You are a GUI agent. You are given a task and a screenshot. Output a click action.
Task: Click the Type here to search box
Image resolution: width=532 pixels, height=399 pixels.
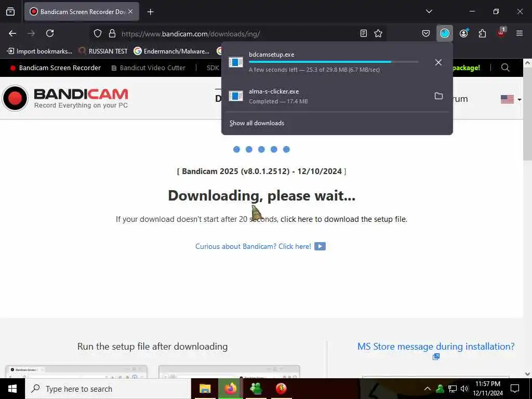(108, 389)
